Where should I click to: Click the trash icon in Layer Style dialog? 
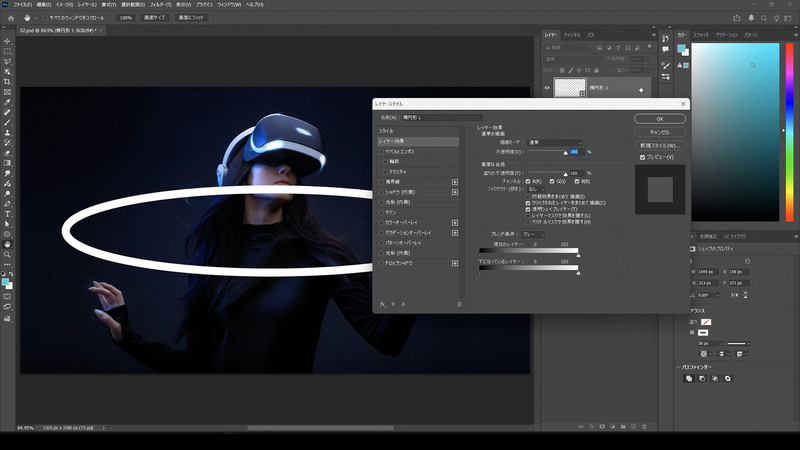(459, 303)
